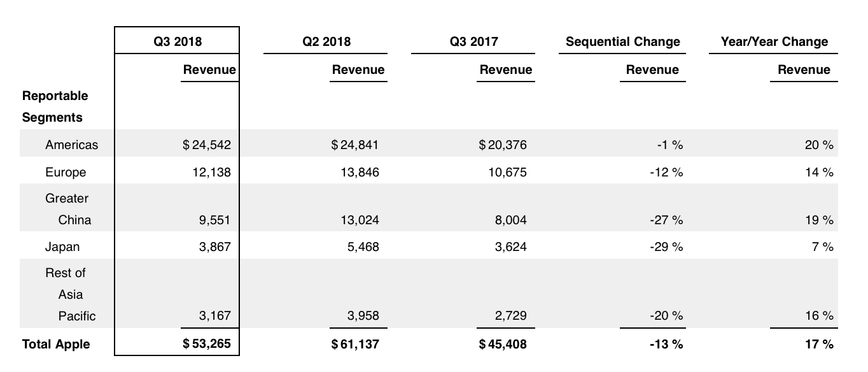Select Americas Q3 2018 revenue '$24,542'
The width and height of the screenshot is (868, 372).
coord(206,145)
